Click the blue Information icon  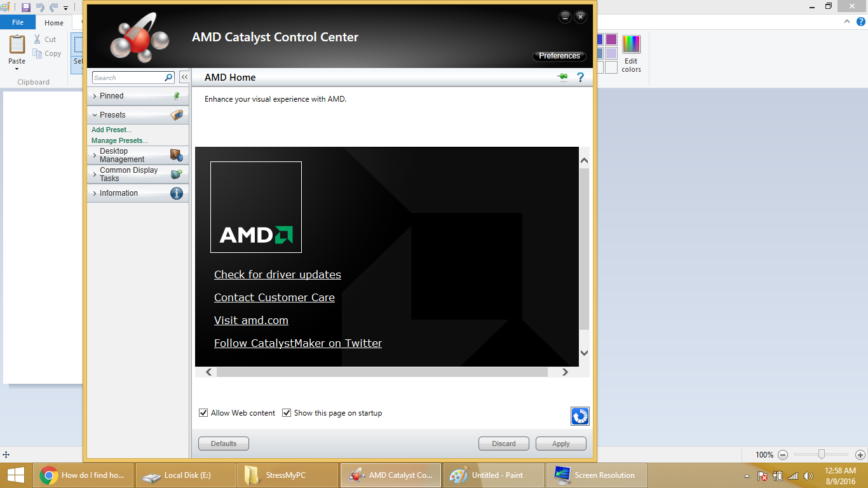(177, 193)
